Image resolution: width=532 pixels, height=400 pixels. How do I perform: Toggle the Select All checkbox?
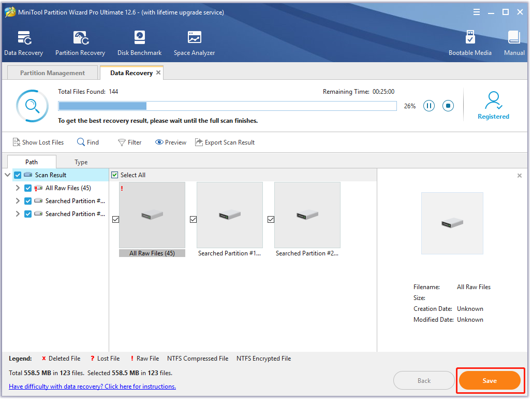pos(115,175)
